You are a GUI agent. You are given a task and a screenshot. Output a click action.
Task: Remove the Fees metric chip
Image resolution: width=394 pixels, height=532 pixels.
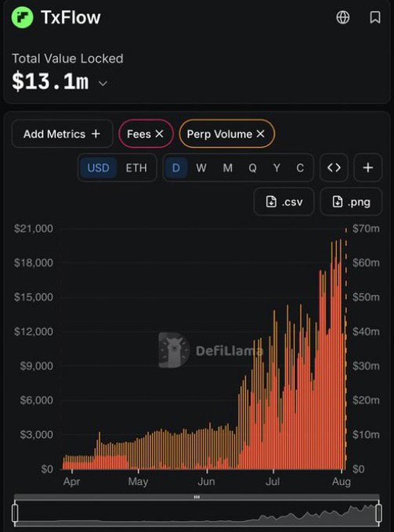tap(159, 134)
